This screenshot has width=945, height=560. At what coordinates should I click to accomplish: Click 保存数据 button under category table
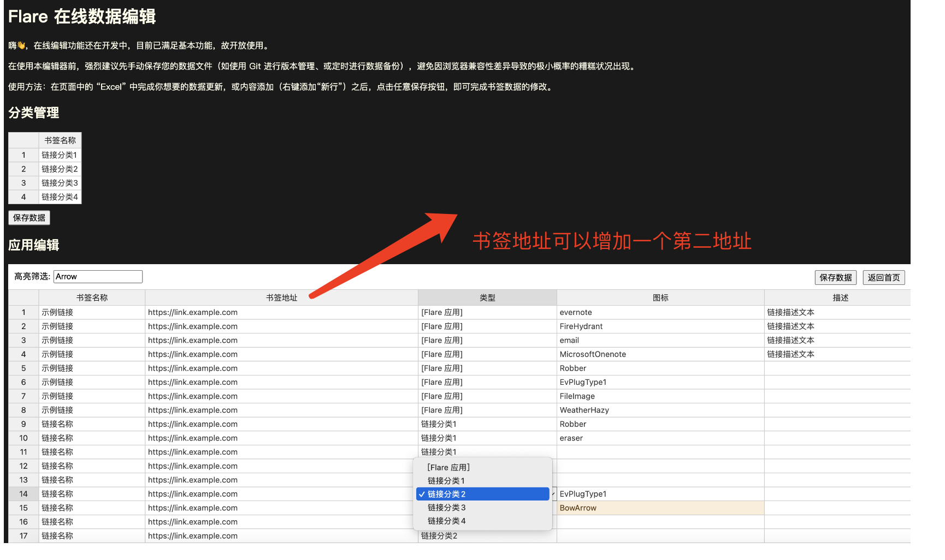coord(29,218)
